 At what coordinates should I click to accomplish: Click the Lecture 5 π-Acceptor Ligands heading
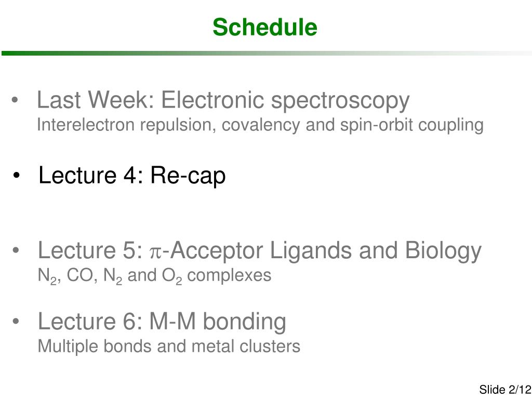[260, 251]
